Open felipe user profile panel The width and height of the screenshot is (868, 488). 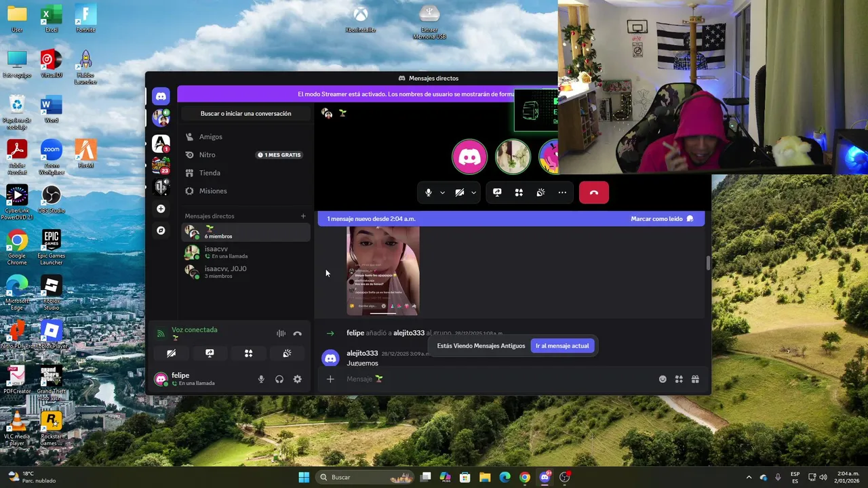pos(201,379)
